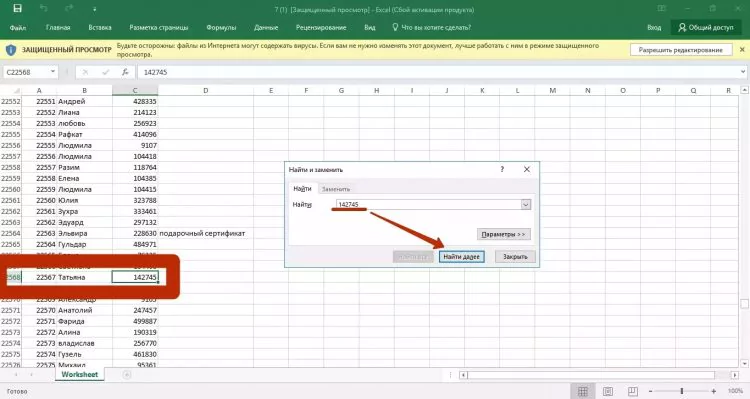This screenshot has width=750, height=399.
Task: Click cell with value 499887
Action: tap(135, 321)
